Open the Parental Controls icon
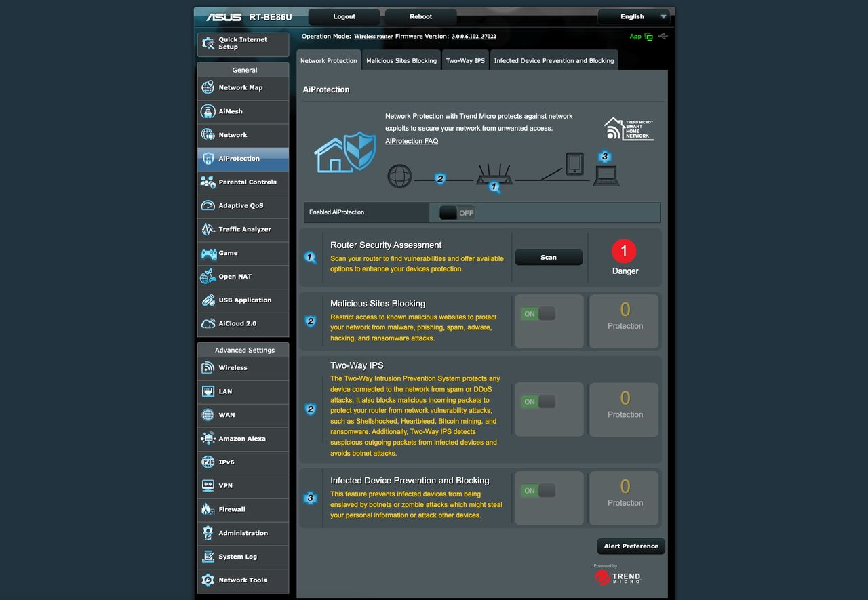 click(208, 182)
